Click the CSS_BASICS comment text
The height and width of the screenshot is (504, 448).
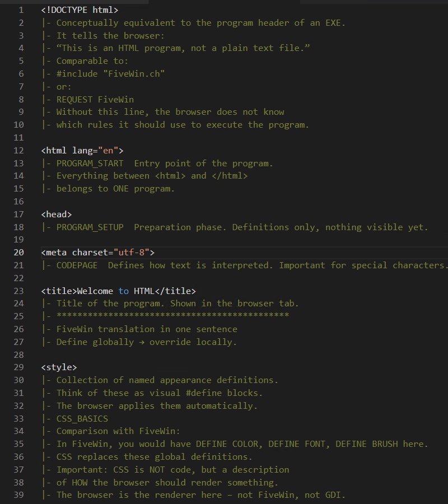82,419
